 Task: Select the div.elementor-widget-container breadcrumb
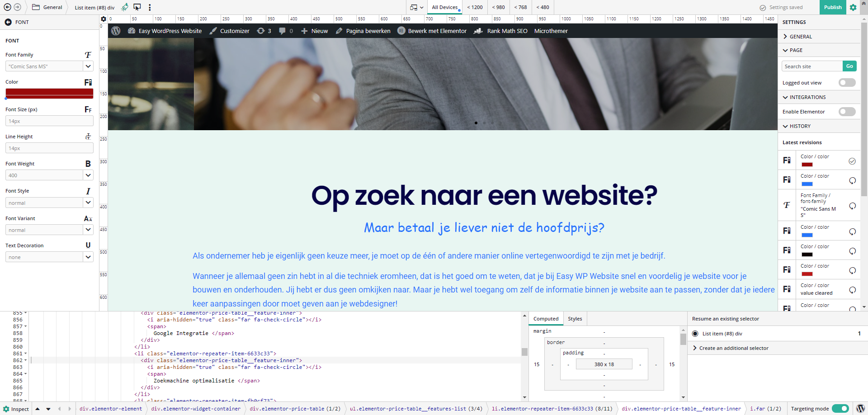[x=196, y=409]
